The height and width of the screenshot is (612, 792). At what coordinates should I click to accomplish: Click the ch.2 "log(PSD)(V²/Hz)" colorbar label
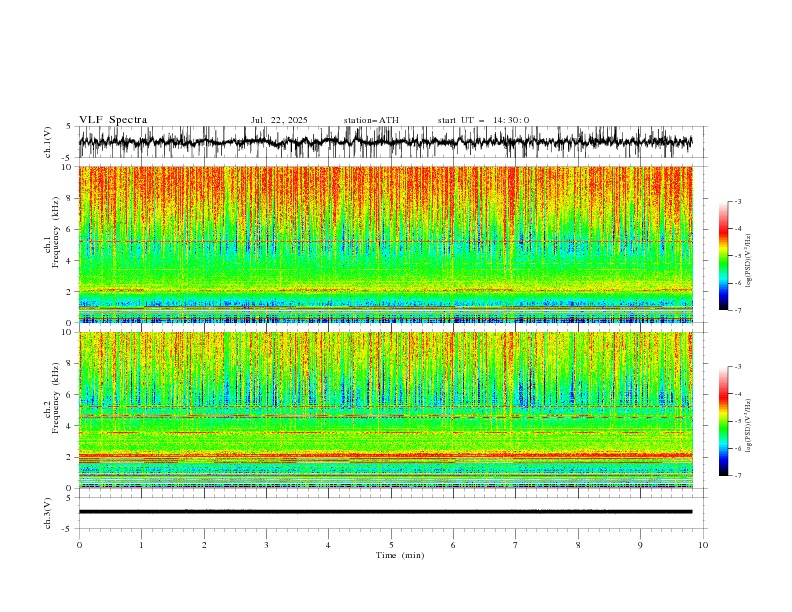point(749,426)
